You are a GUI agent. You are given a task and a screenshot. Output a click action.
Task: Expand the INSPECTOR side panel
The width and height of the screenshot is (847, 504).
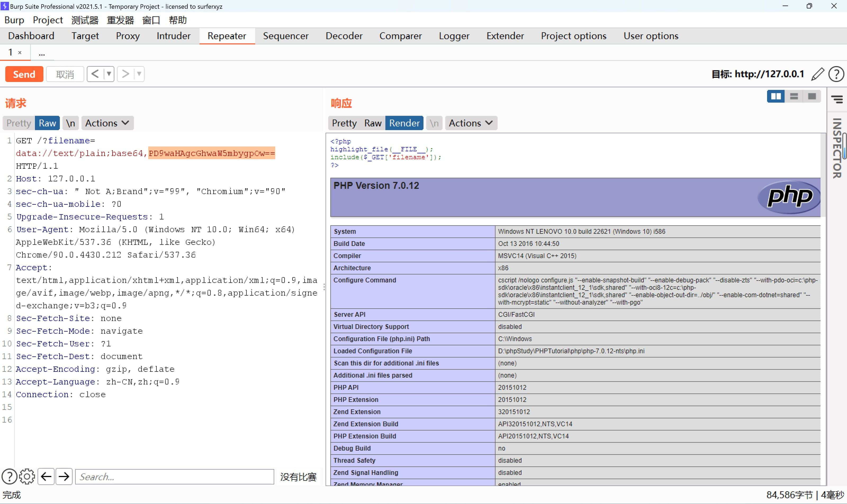837,148
